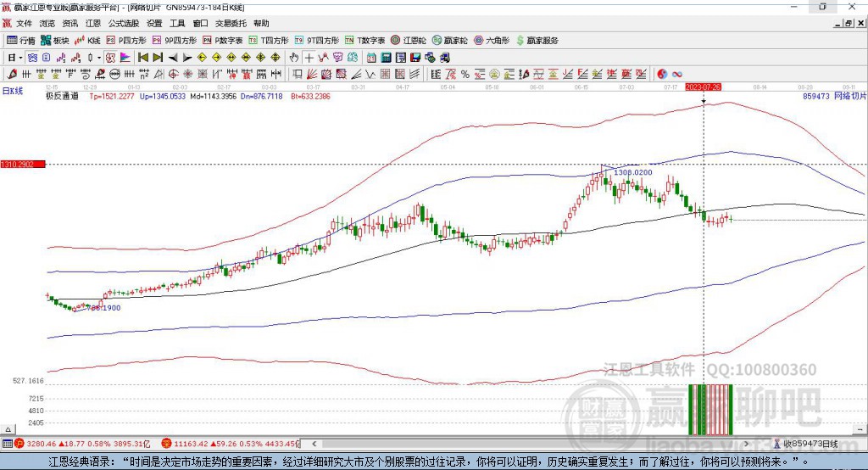Open the 交易委托 menu

[x=231, y=23]
